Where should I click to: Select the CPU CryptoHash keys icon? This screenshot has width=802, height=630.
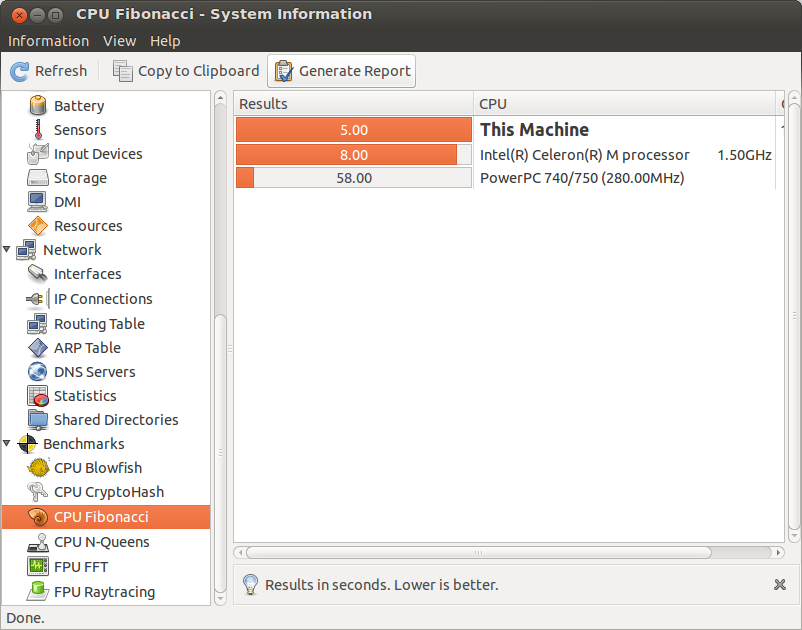pos(38,492)
